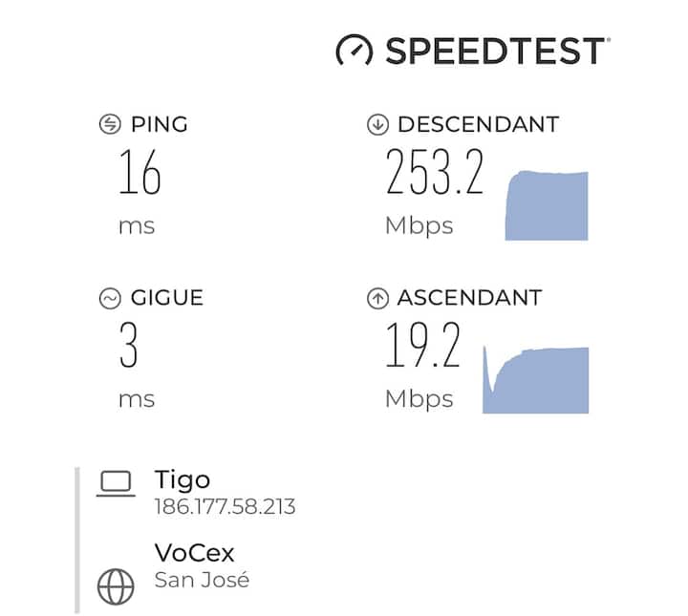Click the IP address 186.177.58.213

(x=225, y=506)
